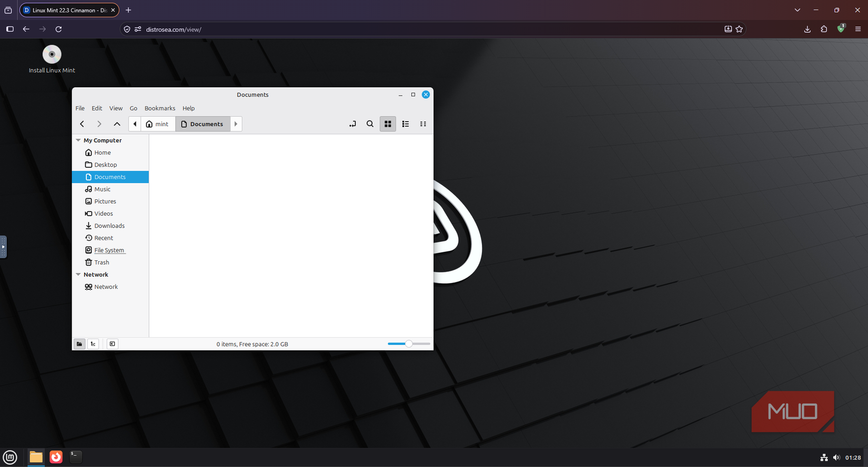Viewport: 868px width, 467px height.
Task: Toggle location entry in Nemo toolbar
Action: click(352, 124)
